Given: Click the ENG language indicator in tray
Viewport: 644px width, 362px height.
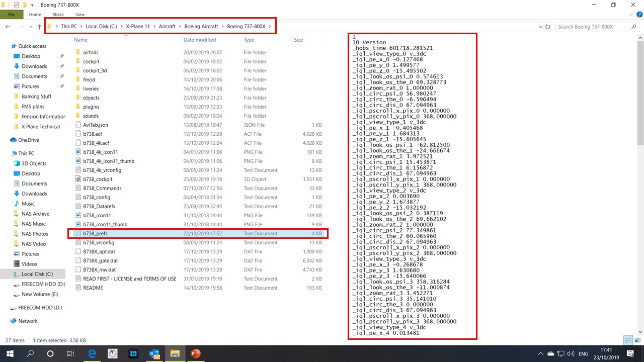Looking at the screenshot, I should point(583,354).
